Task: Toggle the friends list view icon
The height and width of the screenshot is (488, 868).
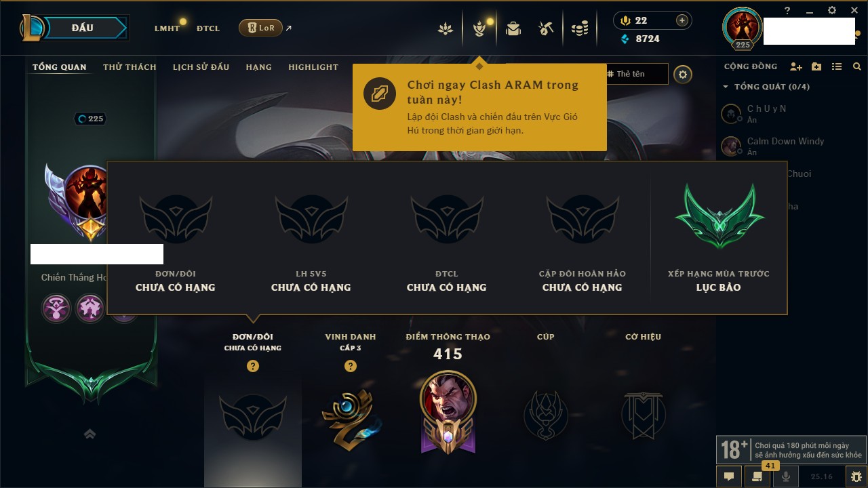Action: point(837,66)
